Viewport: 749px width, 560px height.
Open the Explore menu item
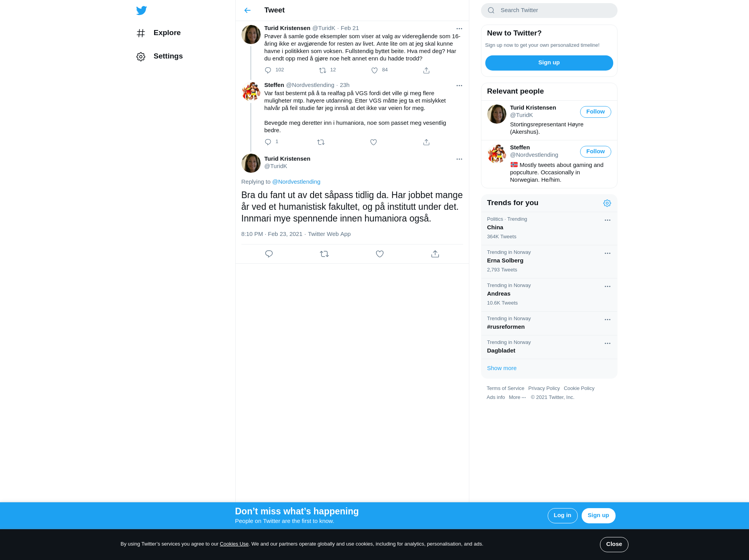tap(159, 33)
